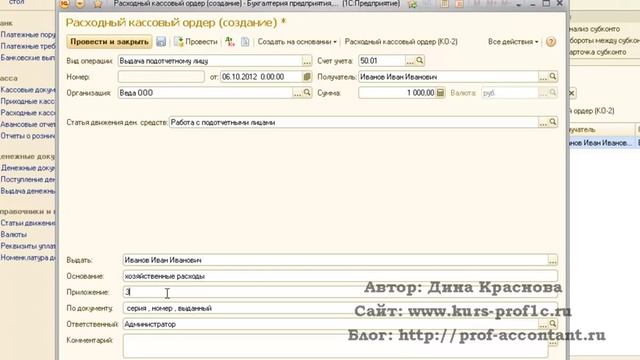The width and height of the screenshot is (640, 360).
Task: Open "Кассовые докум..." in the background navigation panel
Action: pos(27,89)
